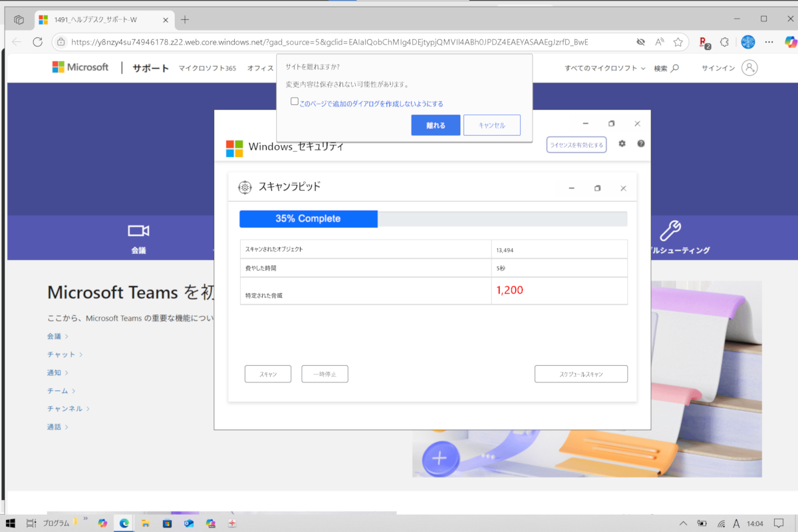Click the スケジュールスキャン button

coord(581,374)
